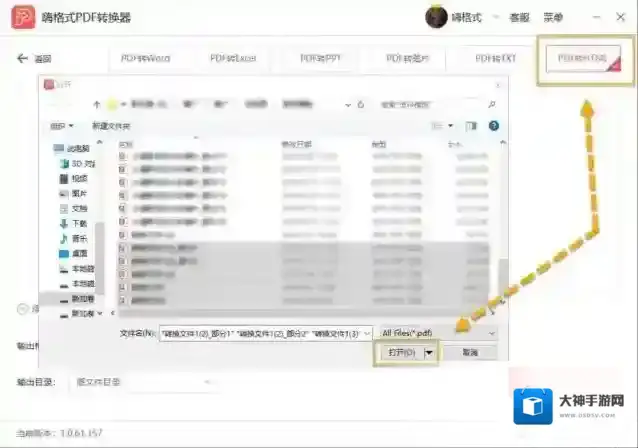Open help via the blue question icon
The width and height of the screenshot is (638, 448).
coord(494,126)
